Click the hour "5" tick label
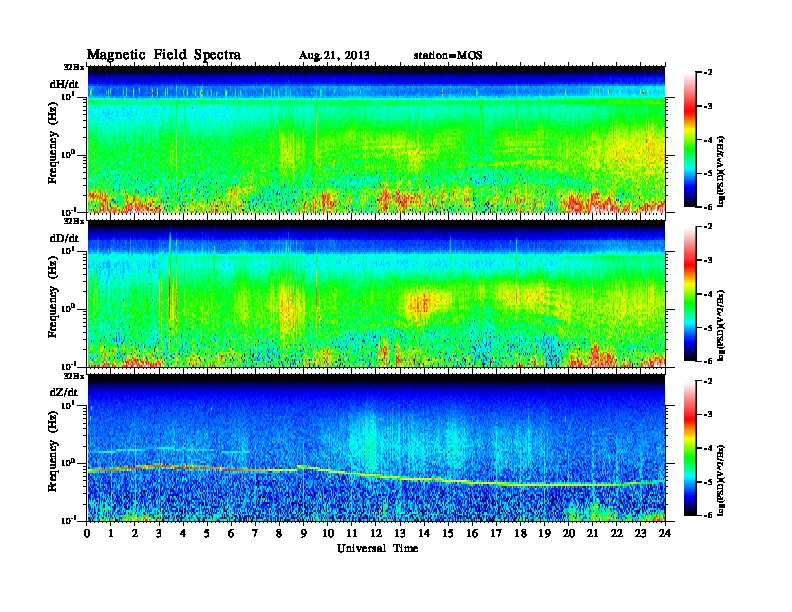Image resolution: width=792 pixels, height=612 pixels. click(x=207, y=533)
